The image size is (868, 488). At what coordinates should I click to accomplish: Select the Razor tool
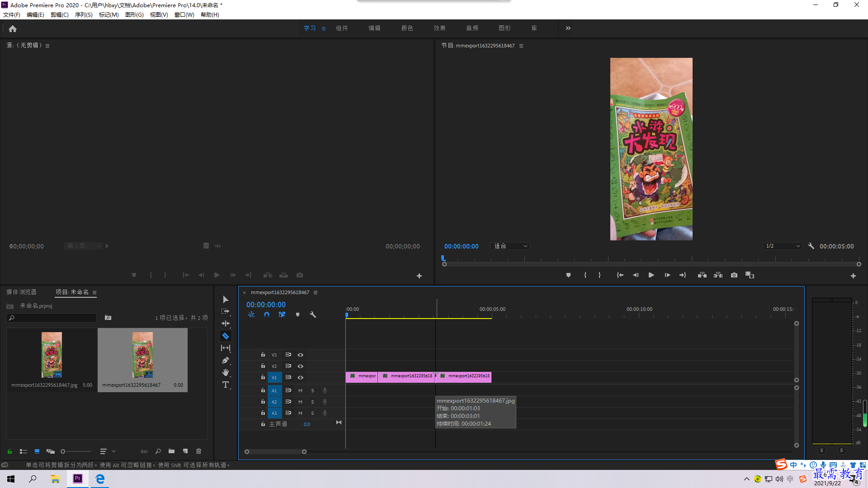pos(225,336)
